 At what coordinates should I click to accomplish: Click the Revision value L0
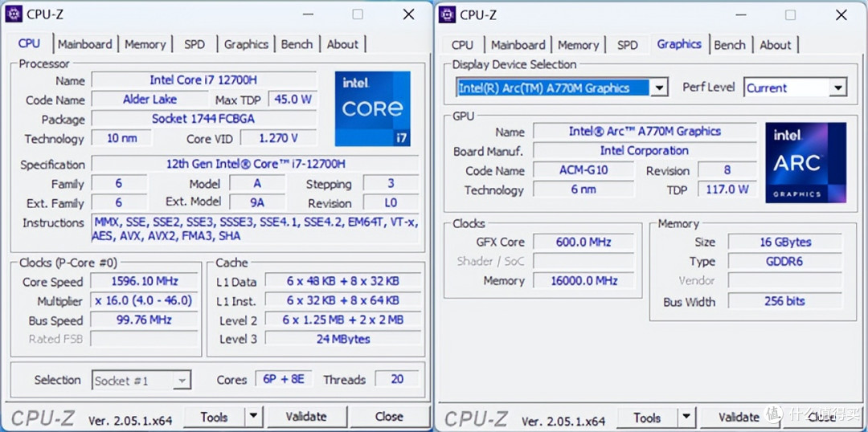pyautogui.click(x=391, y=202)
